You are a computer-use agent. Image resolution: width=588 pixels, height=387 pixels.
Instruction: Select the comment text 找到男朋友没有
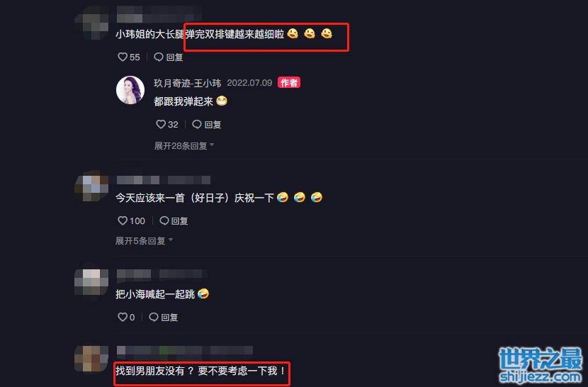coord(150,371)
